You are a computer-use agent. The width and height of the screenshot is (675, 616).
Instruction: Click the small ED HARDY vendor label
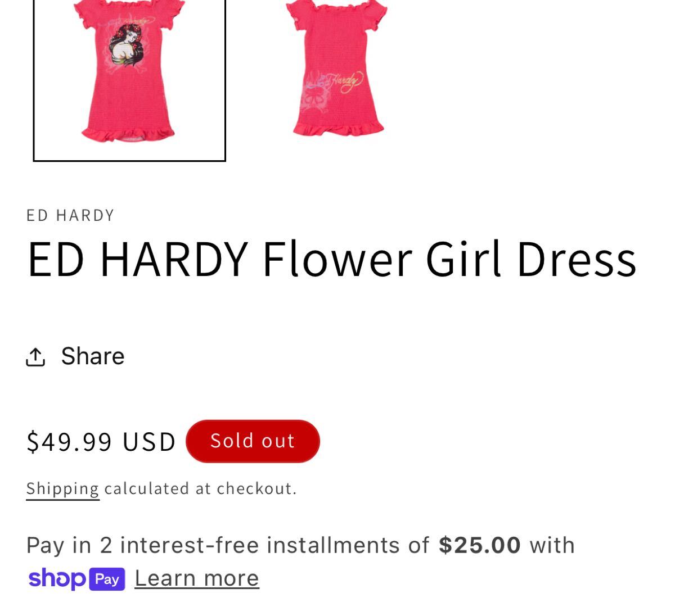(x=70, y=215)
